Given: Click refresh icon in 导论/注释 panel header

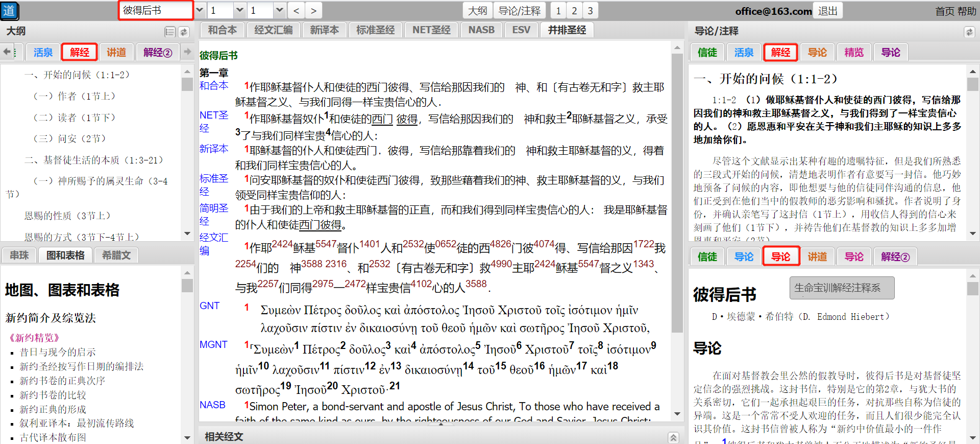Looking at the screenshot, I should (x=969, y=32).
